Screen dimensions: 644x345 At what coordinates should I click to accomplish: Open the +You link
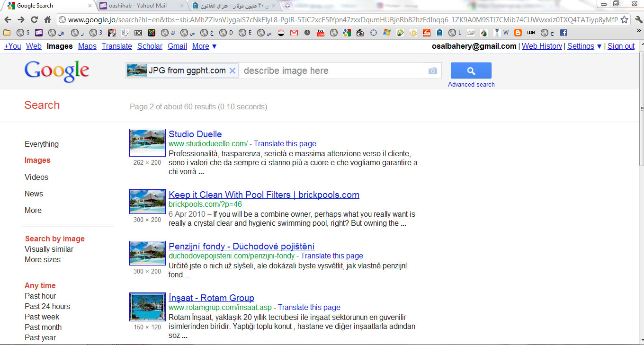(x=13, y=46)
